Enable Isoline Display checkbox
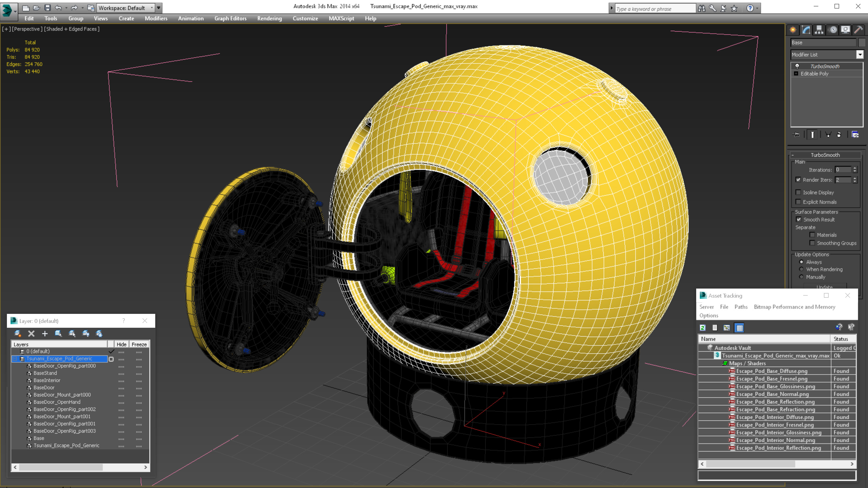Screen dimensions: 868x488 click(x=798, y=192)
